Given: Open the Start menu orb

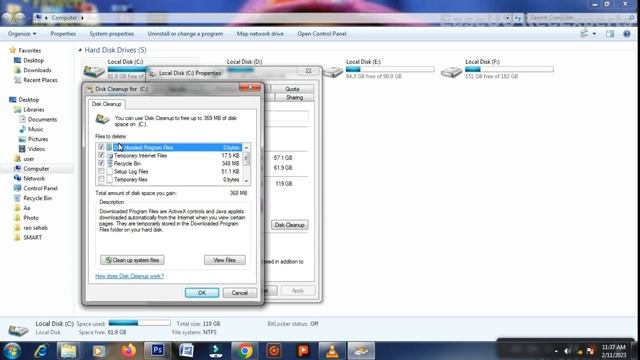Looking at the screenshot, I should pyautogui.click(x=12, y=351).
